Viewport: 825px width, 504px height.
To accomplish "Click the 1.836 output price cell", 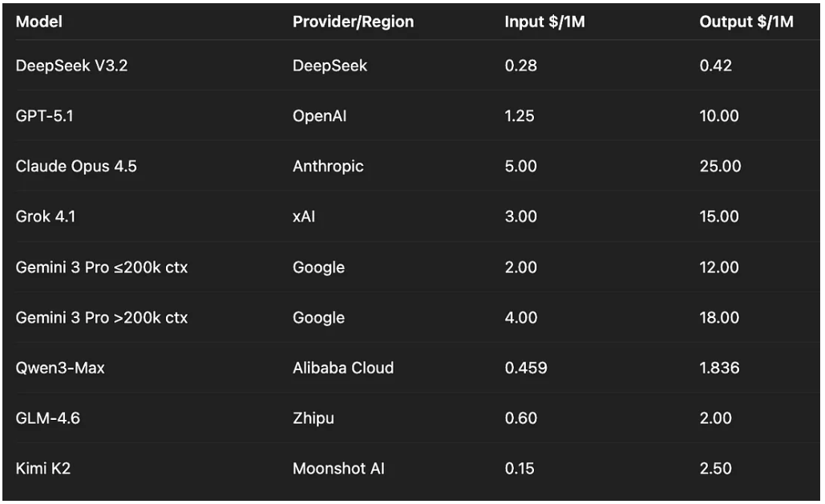I will click(719, 368).
